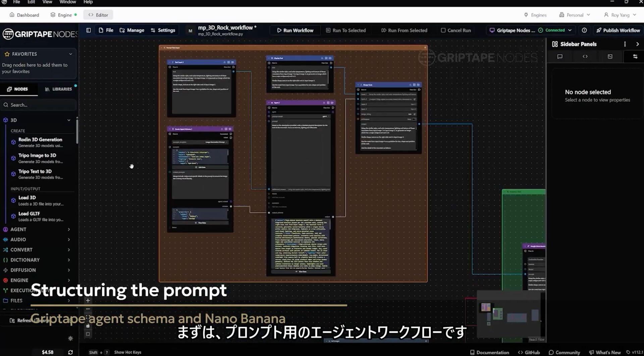Open the Dashboard tab

[x=24, y=15]
